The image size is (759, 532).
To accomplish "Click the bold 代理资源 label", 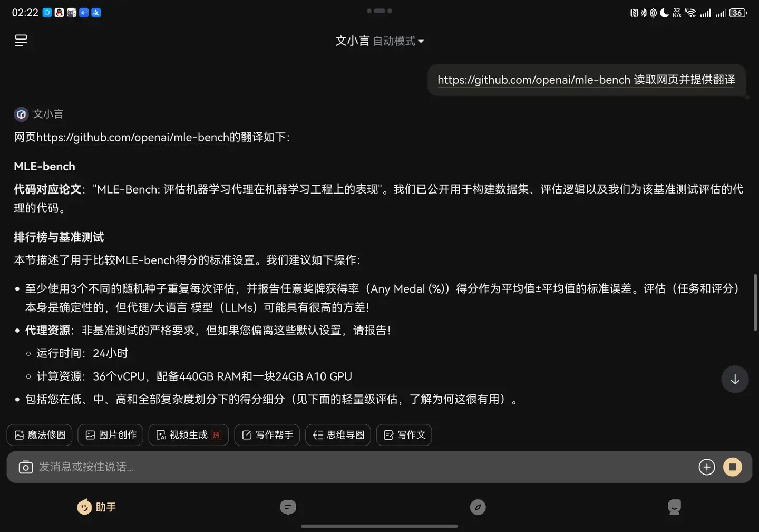I will point(47,331).
